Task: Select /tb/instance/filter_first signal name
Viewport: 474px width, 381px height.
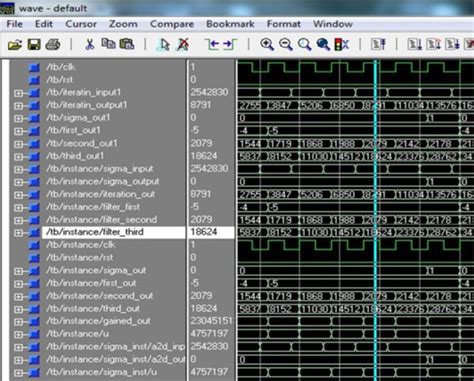Action: pyautogui.click(x=93, y=207)
